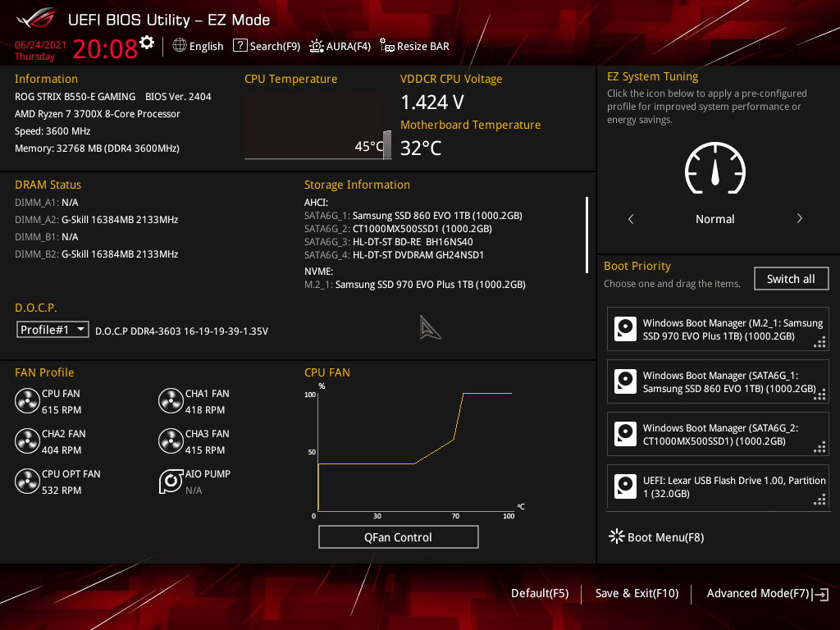Click the CPU OPT FAN icon
The width and height of the screenshot is (840, 630).
coord(27,482)
